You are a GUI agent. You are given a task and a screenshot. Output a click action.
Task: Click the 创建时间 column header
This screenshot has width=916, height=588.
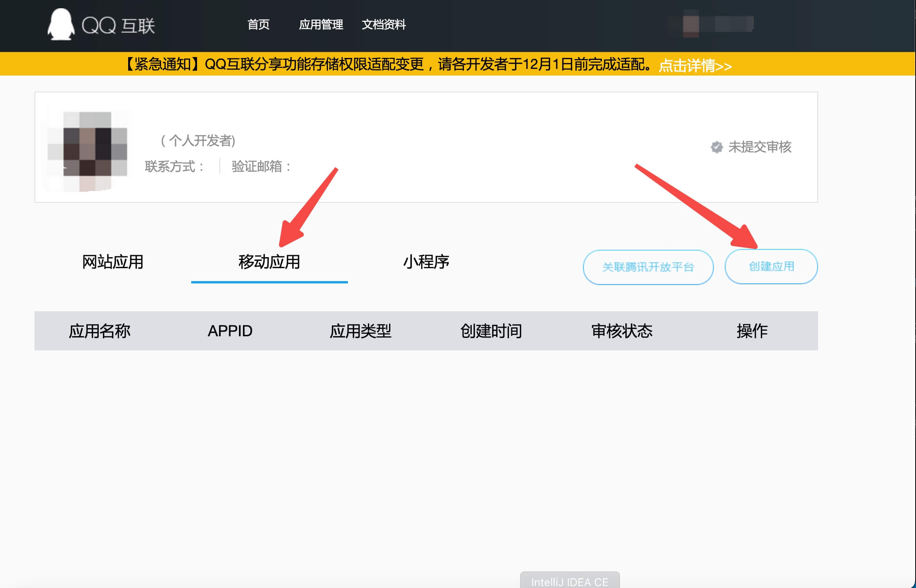tap(491, 331)
